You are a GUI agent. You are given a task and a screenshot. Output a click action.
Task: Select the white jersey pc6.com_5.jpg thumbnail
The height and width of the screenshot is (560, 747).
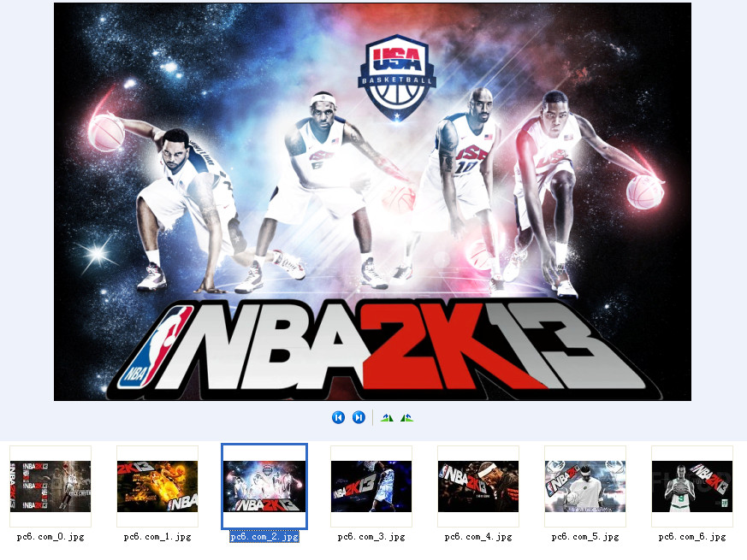(x=584, y=486)
